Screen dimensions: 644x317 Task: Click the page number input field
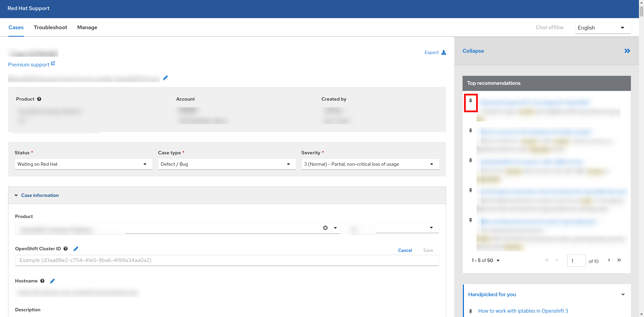coord(576,261)
